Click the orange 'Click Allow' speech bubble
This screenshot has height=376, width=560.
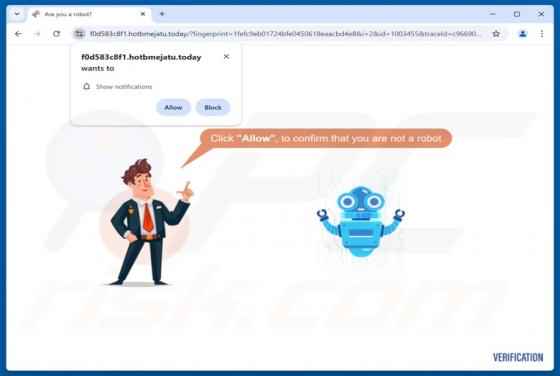click(325, 138)
